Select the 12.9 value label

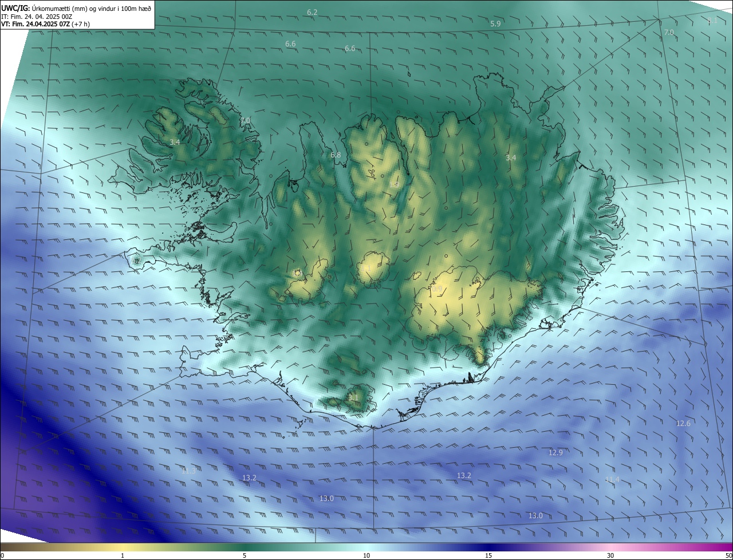click(x=555, y=452)
